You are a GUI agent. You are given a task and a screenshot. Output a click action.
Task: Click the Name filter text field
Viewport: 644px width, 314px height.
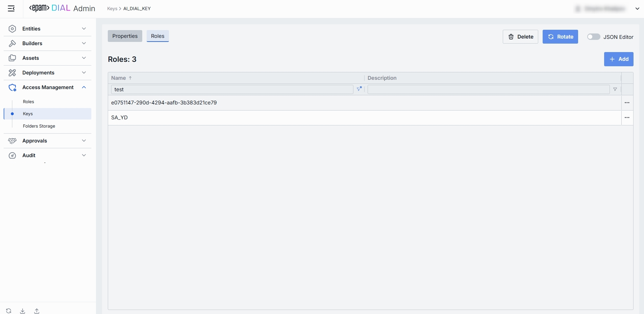tap(232, 90)
